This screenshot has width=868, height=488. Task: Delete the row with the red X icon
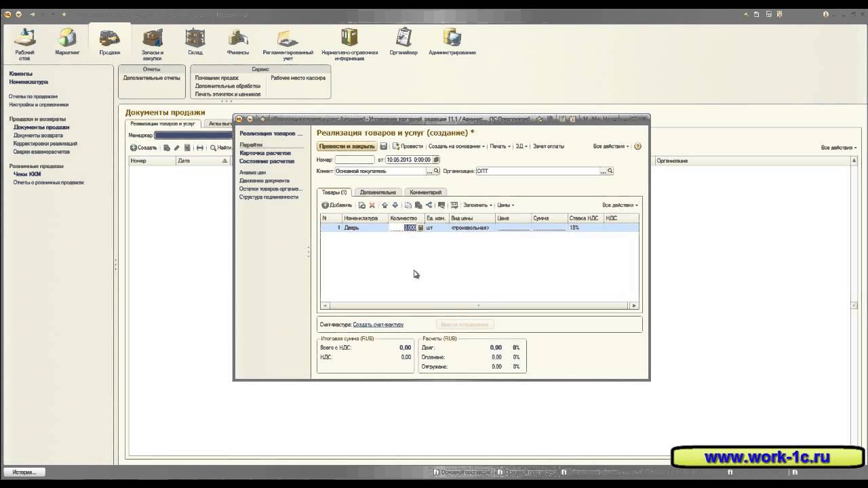pos(372,205)
